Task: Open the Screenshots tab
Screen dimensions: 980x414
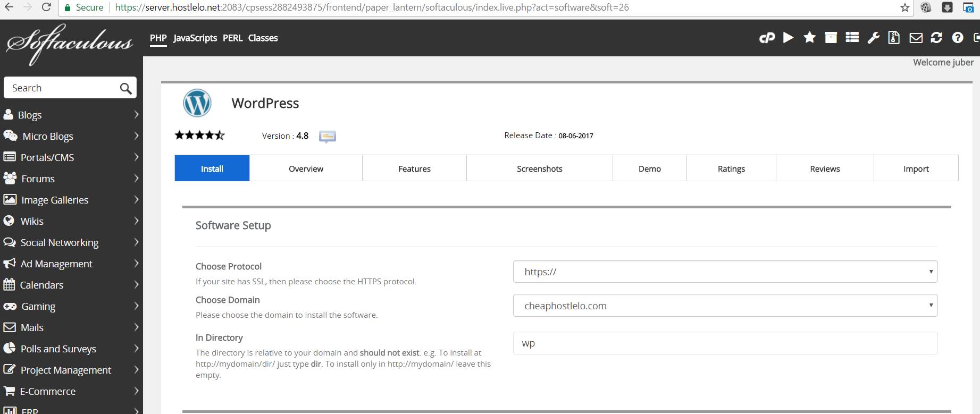Action: (540, 168)
